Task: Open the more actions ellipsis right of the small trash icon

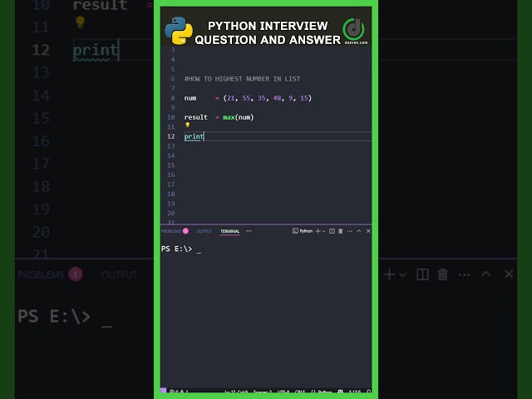Action: [349, 231]
